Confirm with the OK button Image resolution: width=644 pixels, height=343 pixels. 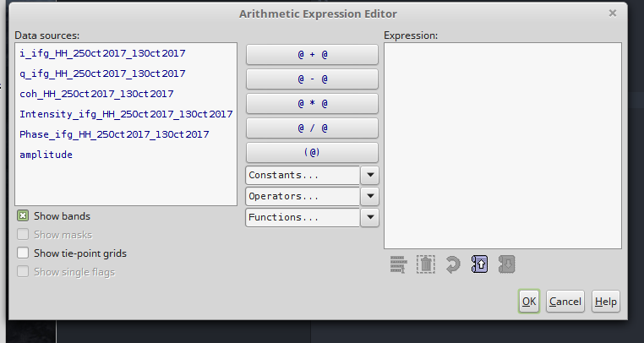point(528,302)
